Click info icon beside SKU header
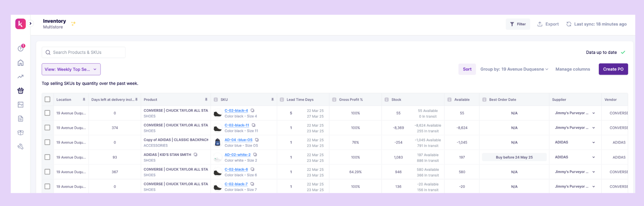This screenshot has width=644, height=206. (216, 100)
